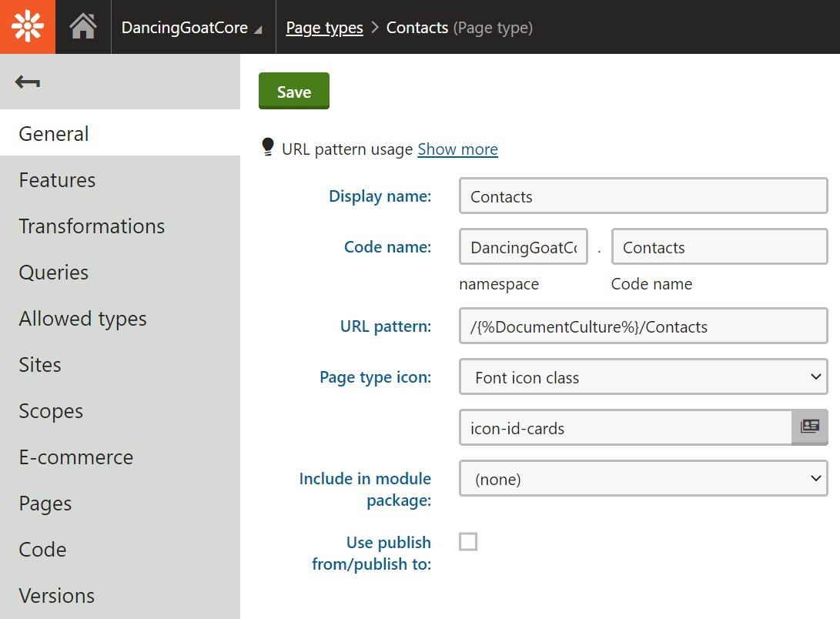
Task: Click the back arrow in sidebar
Action: (x=28, y=82)
